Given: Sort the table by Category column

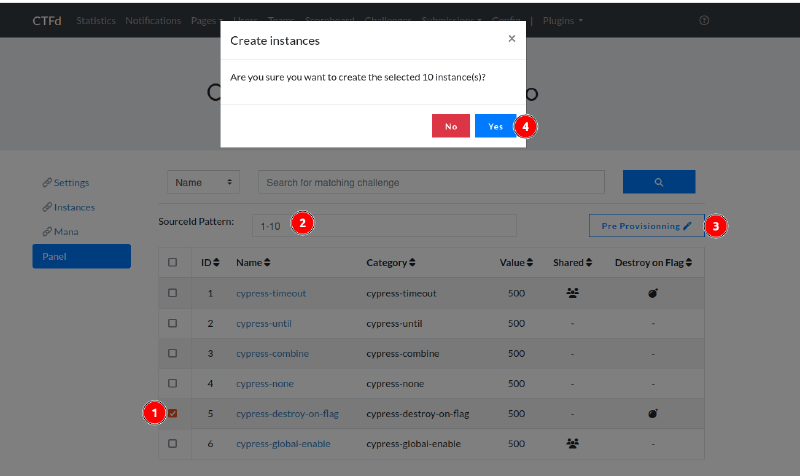Looking at the screenshot, I should pos(391,262).
